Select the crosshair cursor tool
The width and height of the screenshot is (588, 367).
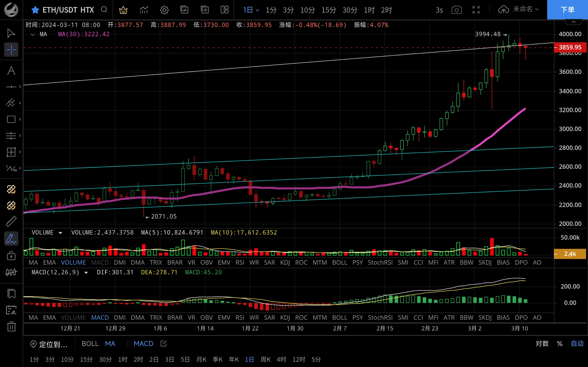coord(11,50)
